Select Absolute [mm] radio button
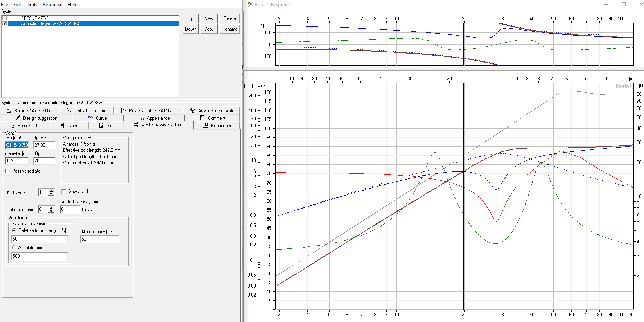 tap(14, 248)
